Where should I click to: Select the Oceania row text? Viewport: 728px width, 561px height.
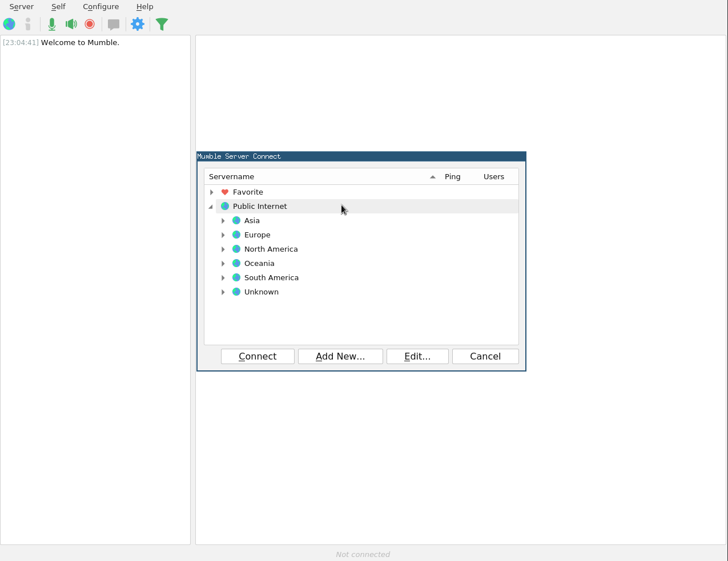259,264
